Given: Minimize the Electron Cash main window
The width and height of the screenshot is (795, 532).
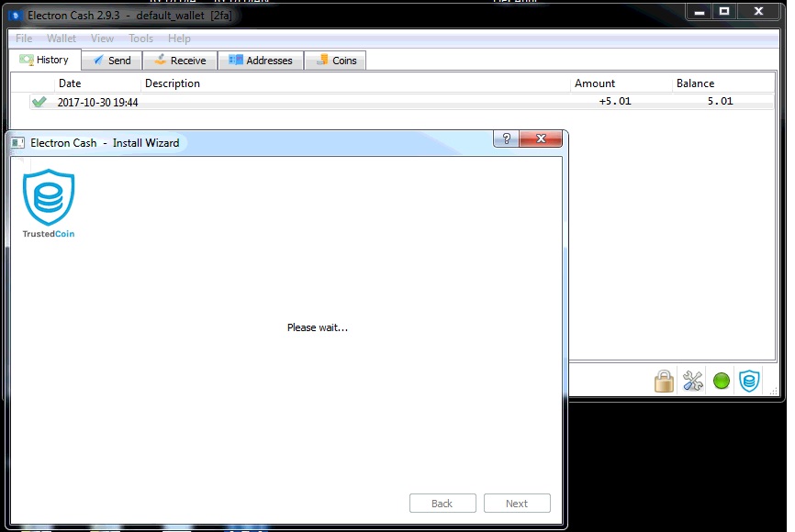Looking at the screenshot, I should tap(700, 11).
